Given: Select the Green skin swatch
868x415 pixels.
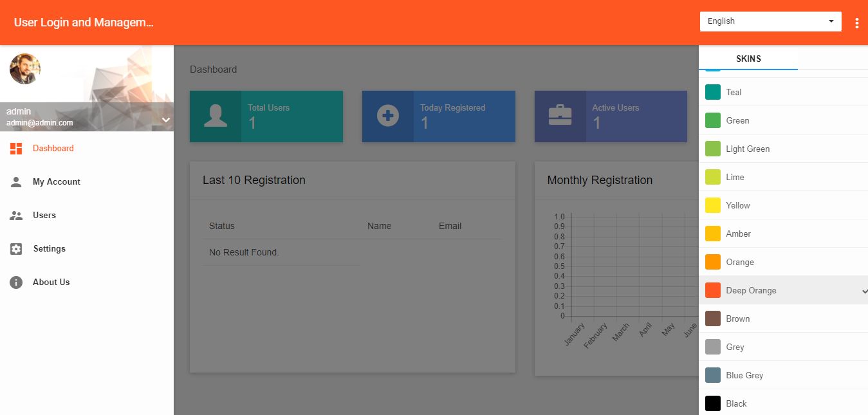Looking at the screenshot, I should [x=713, y=120].
